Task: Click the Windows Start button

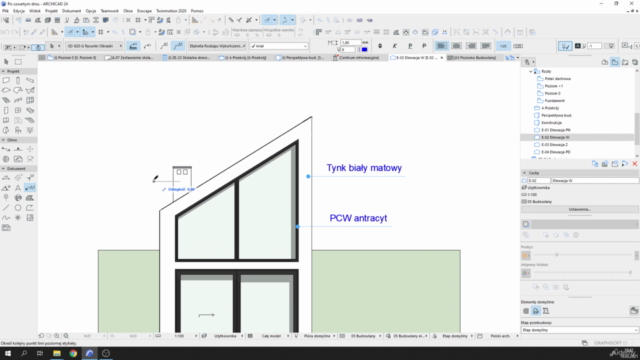Action: click(x=8, y=353)
